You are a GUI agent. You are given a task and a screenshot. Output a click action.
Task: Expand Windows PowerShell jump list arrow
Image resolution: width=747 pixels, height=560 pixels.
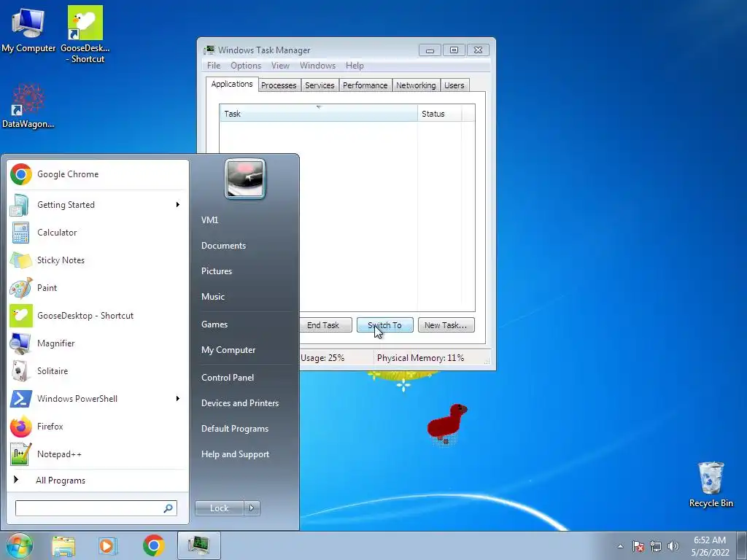coord(178,399)
